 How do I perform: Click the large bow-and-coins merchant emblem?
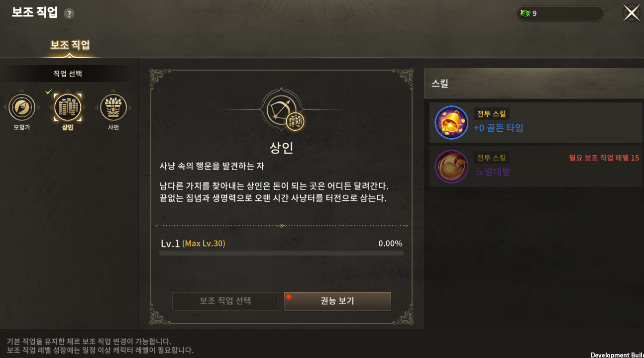tap(282, 110)
